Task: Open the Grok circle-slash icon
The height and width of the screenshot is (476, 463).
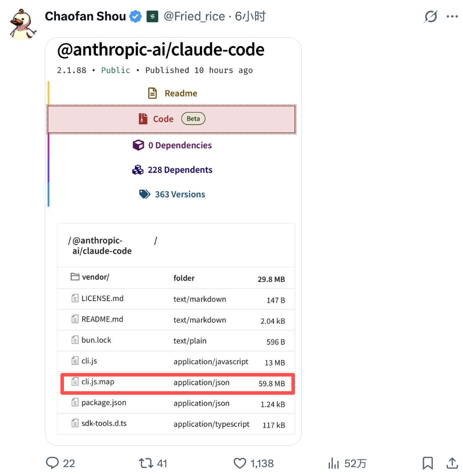Action: point(431,17)
